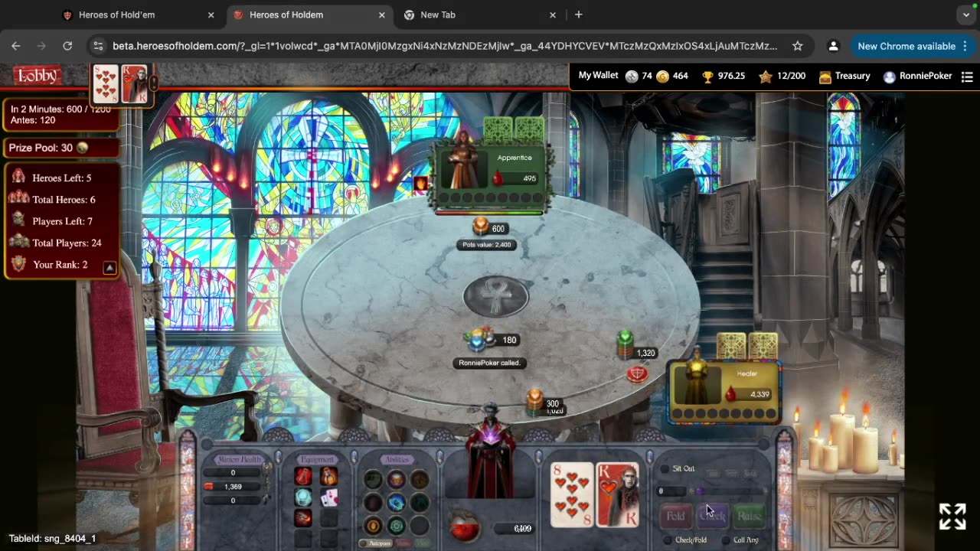Click the Heroes Left: 5 text

point(61,178)
